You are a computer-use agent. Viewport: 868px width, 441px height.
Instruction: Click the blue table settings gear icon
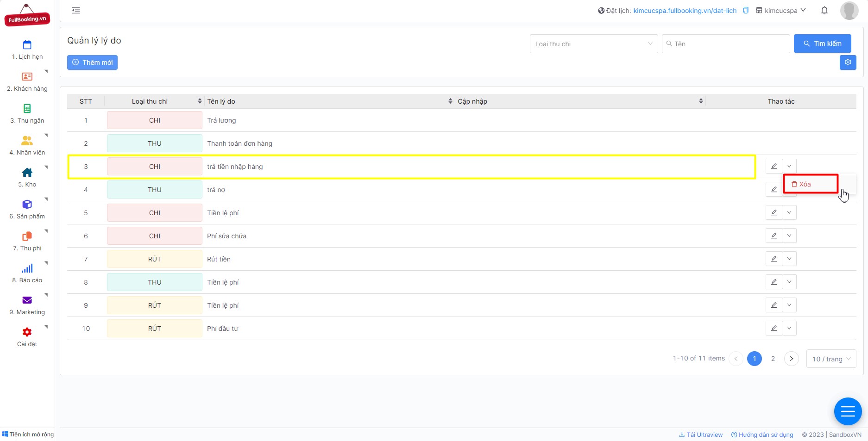click(848, 62)
